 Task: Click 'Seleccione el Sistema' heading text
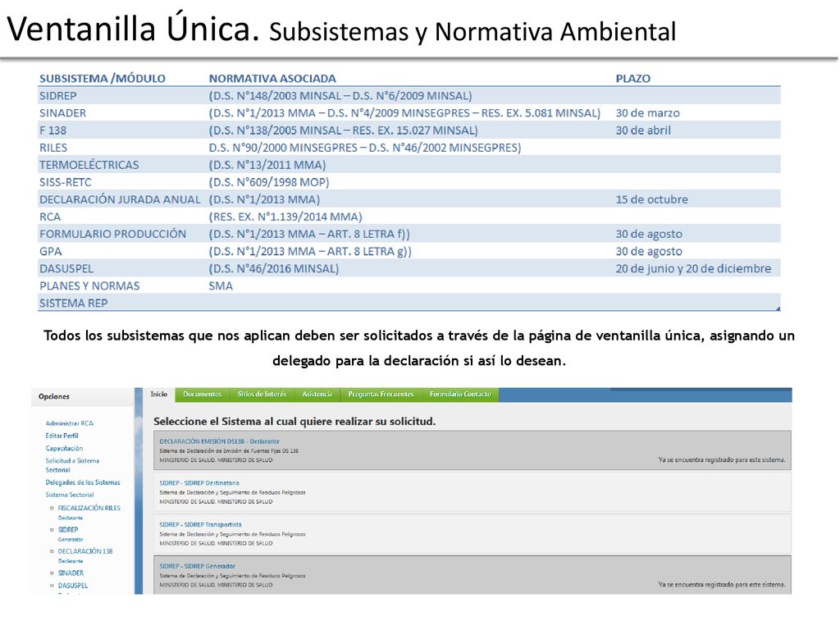pyautogui.click(x=294, y=422)
